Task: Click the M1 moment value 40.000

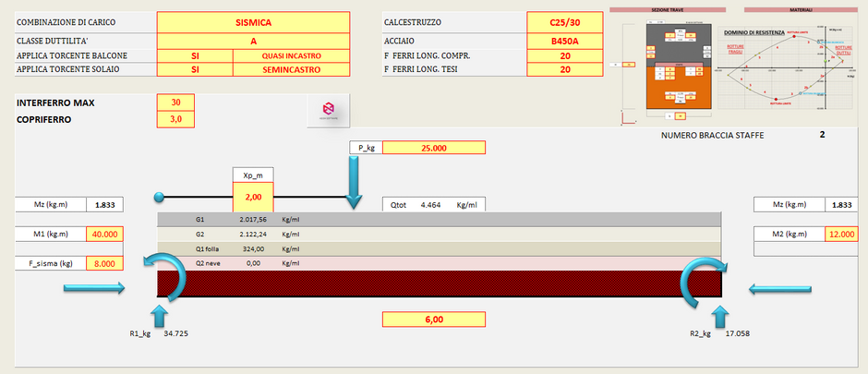Action: [x=103, y=234]
